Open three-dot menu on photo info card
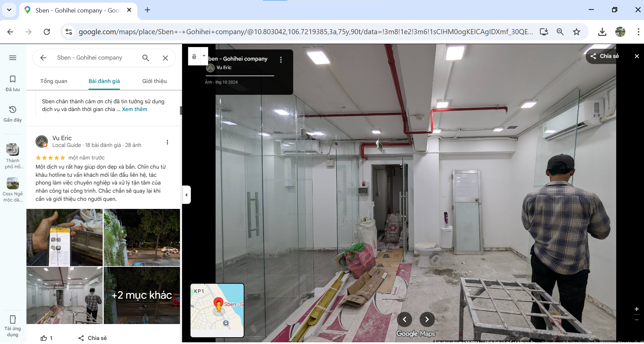The width and height of the screenshot is (644, 344). click(281, 60)
